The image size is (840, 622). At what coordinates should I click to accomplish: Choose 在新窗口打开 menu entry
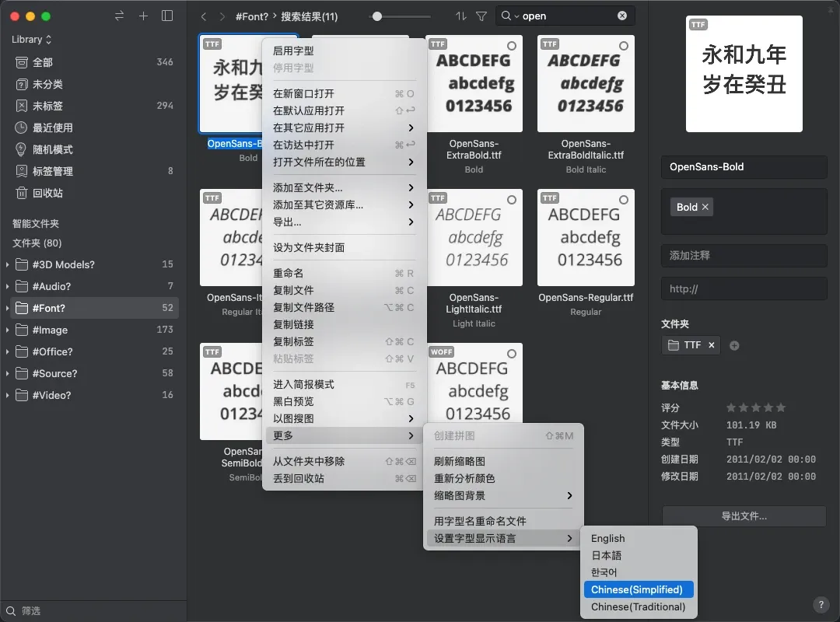pyautogui.click(x=344, y=94)
